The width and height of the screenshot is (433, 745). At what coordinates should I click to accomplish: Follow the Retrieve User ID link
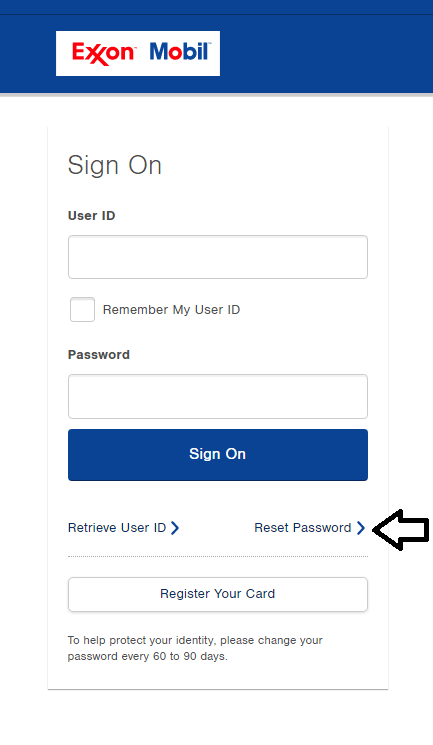pos(117,528)
